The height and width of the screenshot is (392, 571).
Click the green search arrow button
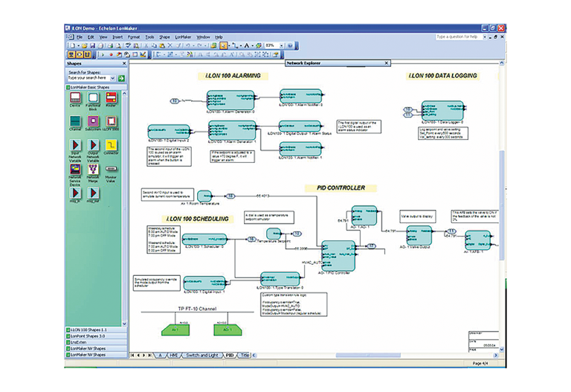point(121,77)
